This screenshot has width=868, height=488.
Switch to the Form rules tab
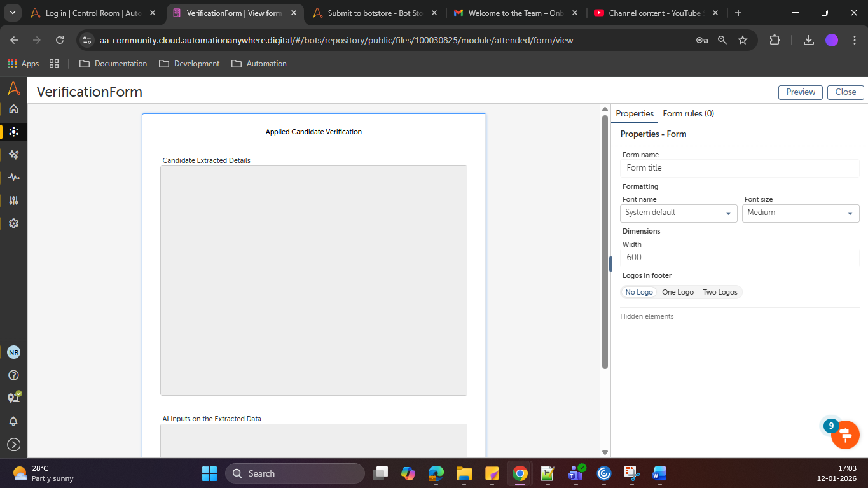click(x=688, y=113)
